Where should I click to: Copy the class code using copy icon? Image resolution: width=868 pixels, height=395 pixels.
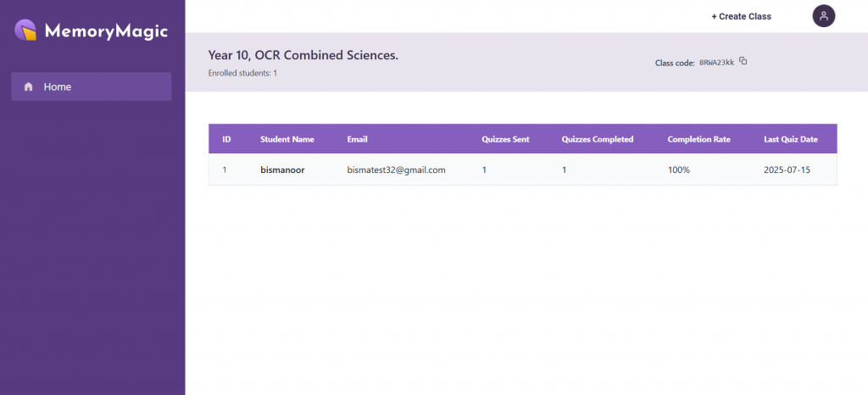pyautogui.click(x=743, y=61)
